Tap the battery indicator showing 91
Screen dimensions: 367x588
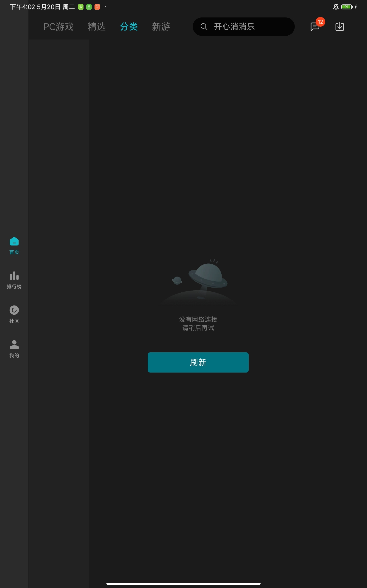[x=347, y=7]
